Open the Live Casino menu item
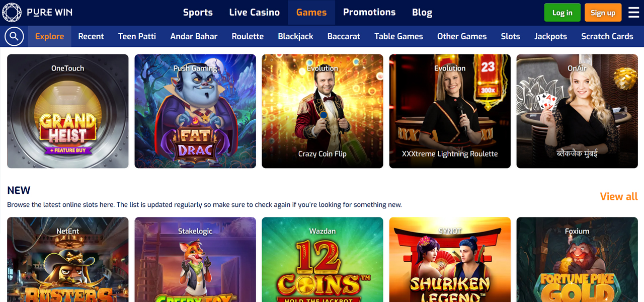 [255, 13]
